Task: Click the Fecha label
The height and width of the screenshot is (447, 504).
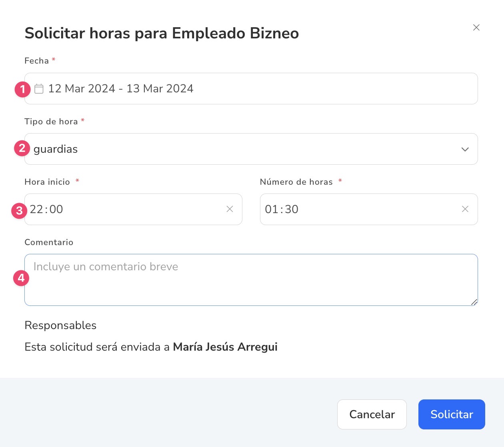Action: 37,61
